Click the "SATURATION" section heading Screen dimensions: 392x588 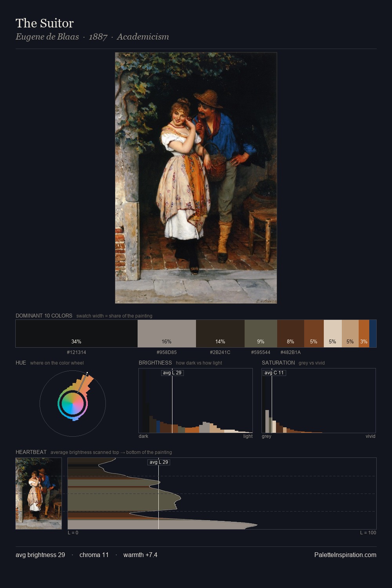[278, 363]
